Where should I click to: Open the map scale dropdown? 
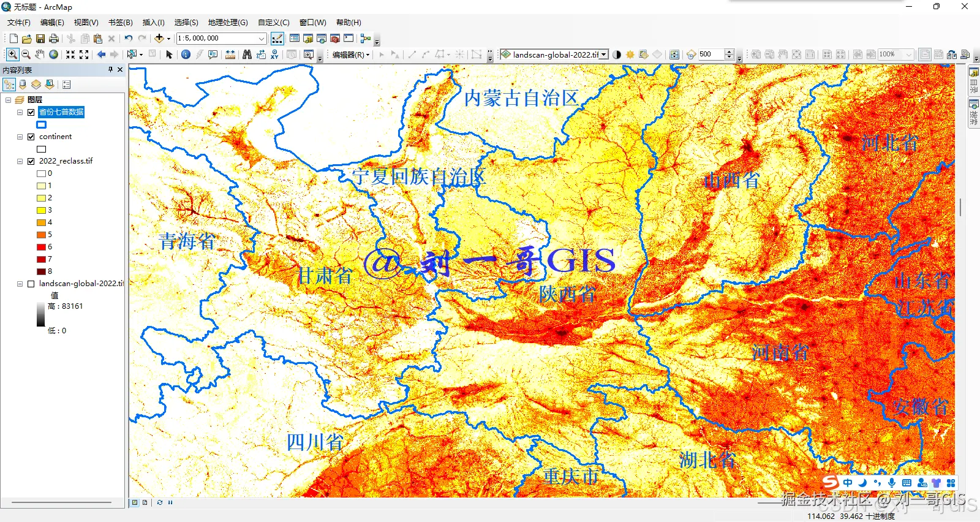pyautogui.click(x=262, y=38)
